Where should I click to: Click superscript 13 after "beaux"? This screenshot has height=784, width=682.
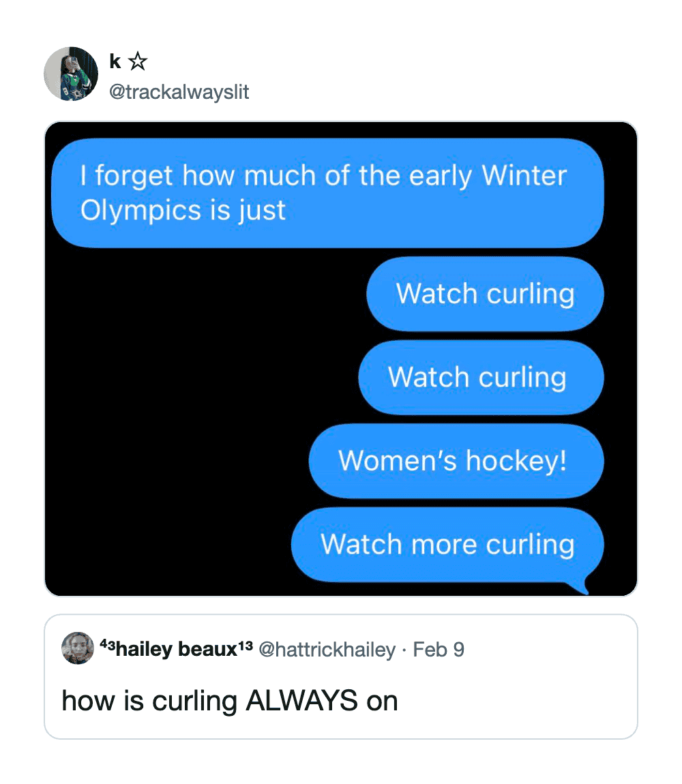point(246,645)
